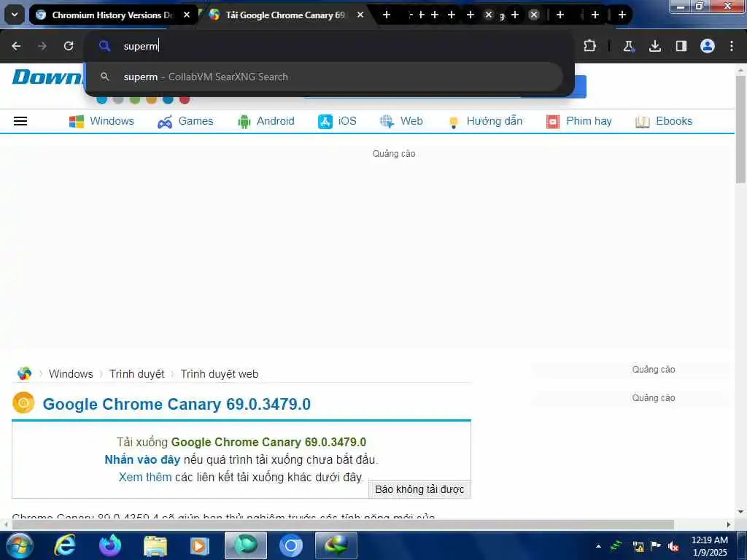Viewport: 747px width, 560px height.
Task: Click the muted volume tray icon
Action: coord(673,546)
